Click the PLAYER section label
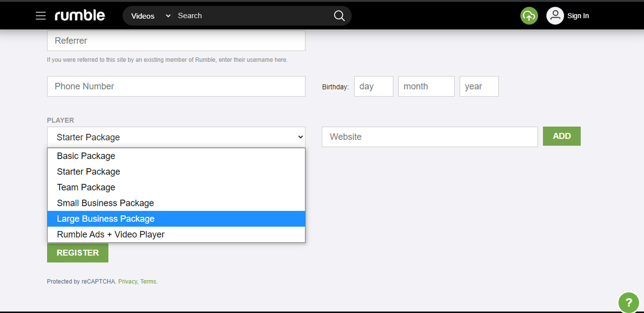Viewport: 644px width, 313px height. click(60, 120)
